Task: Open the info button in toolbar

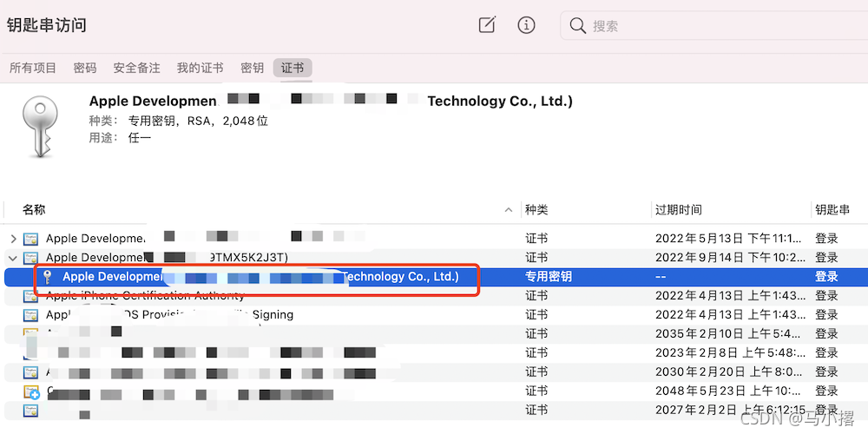Action: [x=526, y=25]
